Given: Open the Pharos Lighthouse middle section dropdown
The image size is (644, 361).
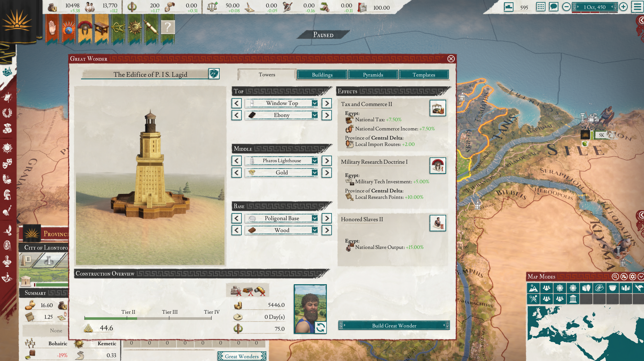Looking at the screenshot, I should coord(282,161).
